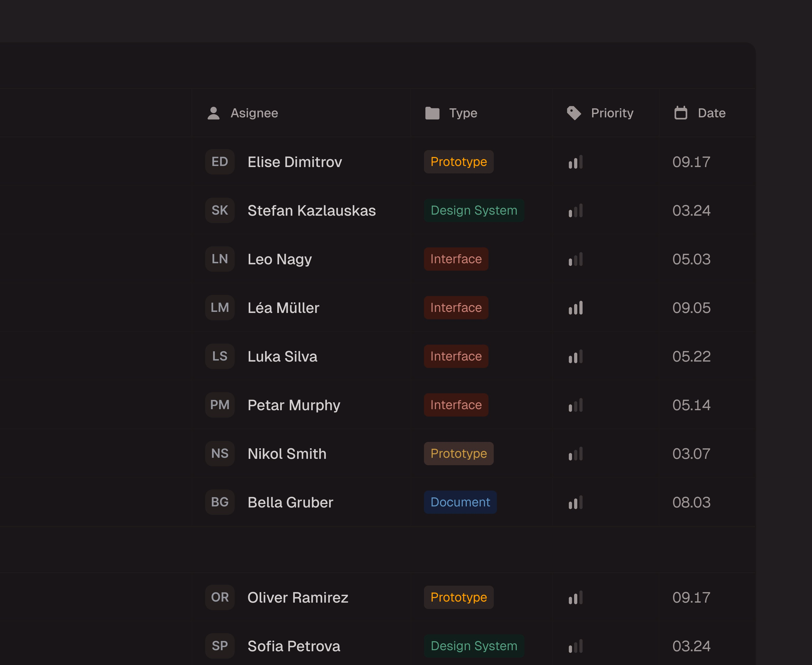The height and width of the screenshot is (665, 812).
Task: Click the calendar icon next to Date
Action: 681,113
